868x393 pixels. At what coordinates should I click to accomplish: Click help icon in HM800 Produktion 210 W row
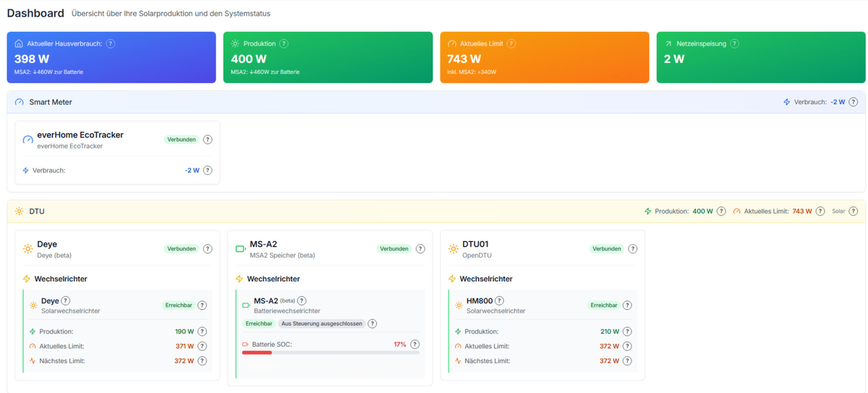(x=627, y=331)
